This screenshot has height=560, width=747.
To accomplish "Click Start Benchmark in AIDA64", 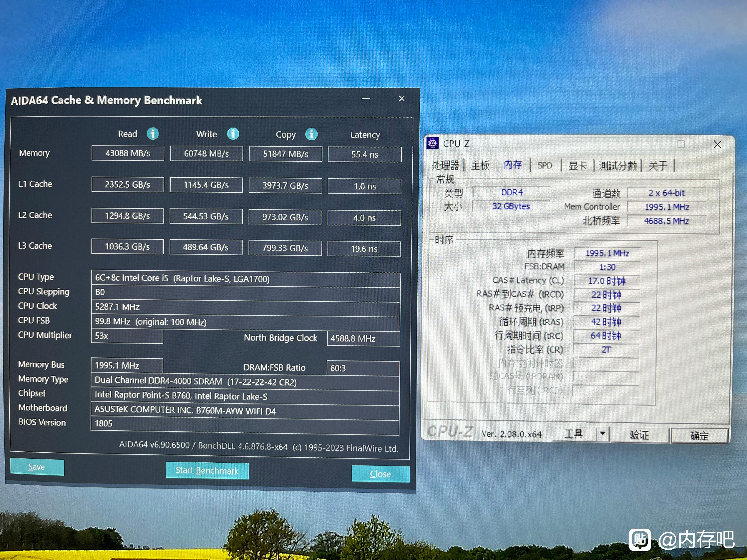I will click(x=207, y=471).
